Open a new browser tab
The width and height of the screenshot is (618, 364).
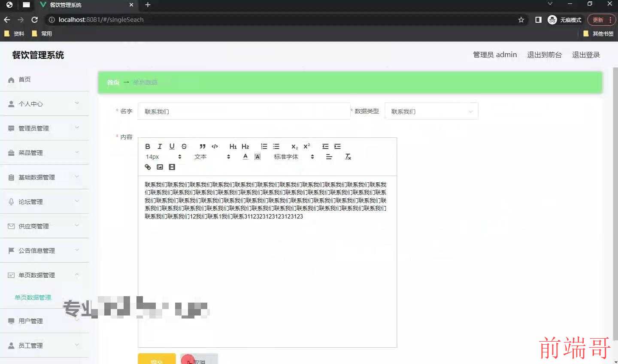pos(148,5)
